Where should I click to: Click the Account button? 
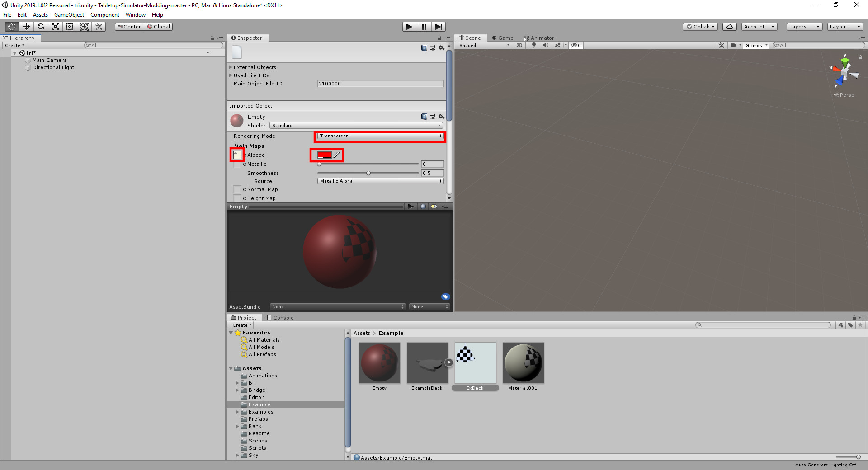[x=759, y=27]
